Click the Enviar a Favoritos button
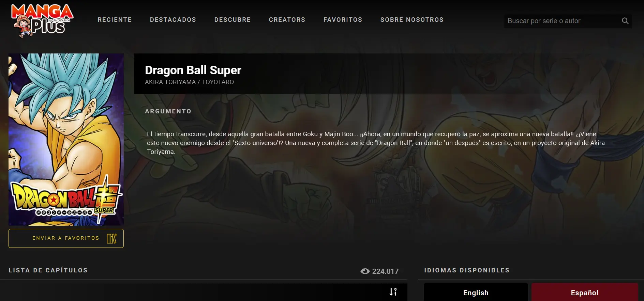This screenshot has height=301, width=644. click(x=66, y=238)
